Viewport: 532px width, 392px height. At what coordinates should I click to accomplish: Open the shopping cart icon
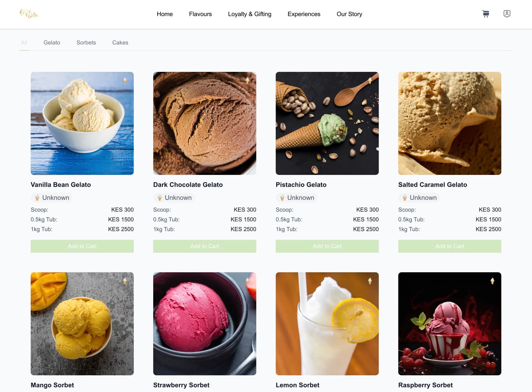(x=486, y=14)
